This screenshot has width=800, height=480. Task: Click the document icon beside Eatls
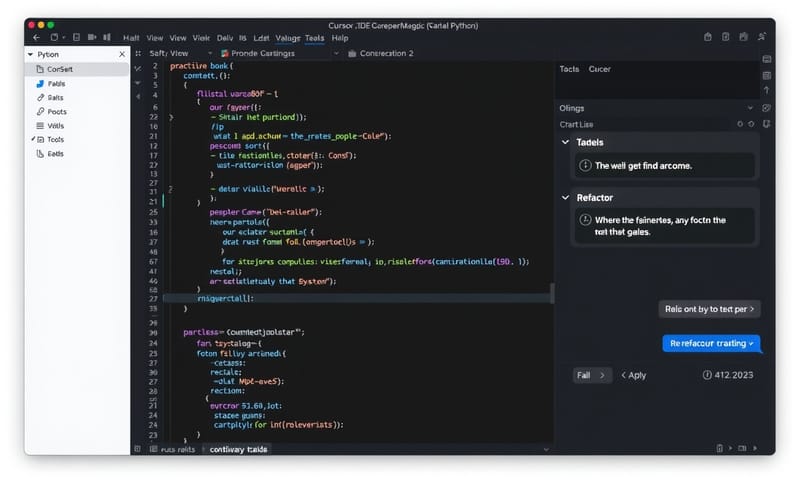[40, 154]
